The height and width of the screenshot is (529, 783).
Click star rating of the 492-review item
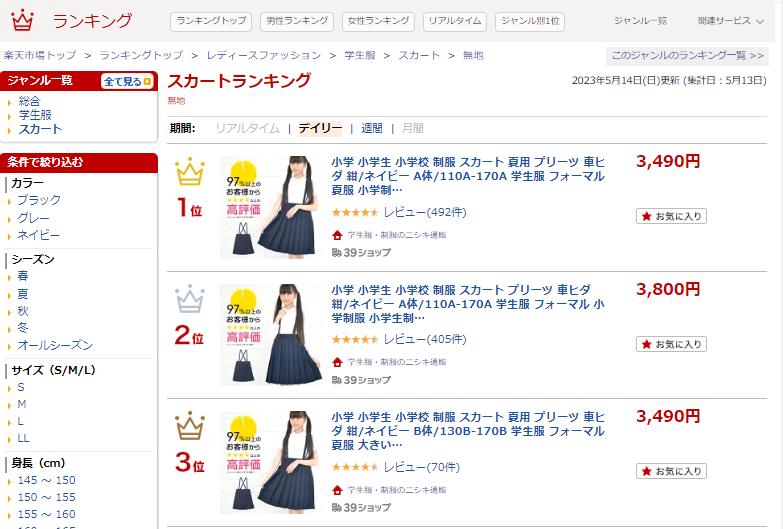coord(355,212)
